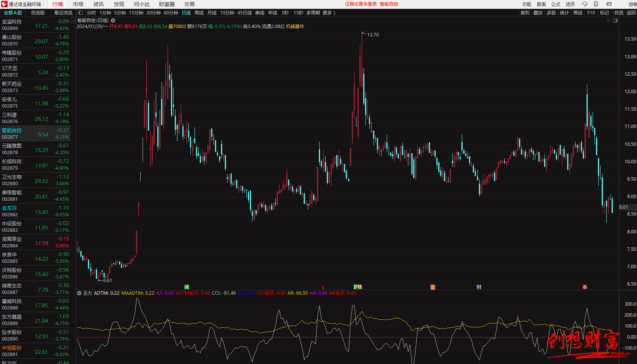The image size is (637, 364).
Task: Select the 自选股 list tab
Action: click(x=38, y=13)
